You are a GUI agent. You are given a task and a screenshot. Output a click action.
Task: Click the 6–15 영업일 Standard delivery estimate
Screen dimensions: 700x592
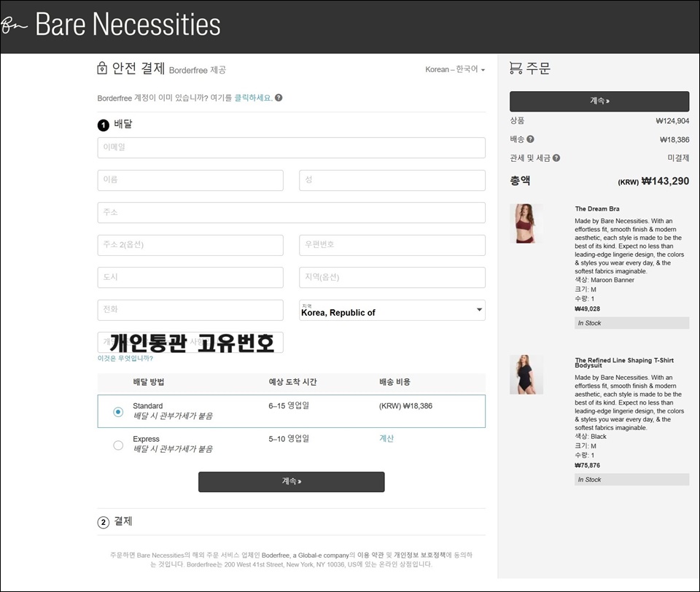click(289, 405)
